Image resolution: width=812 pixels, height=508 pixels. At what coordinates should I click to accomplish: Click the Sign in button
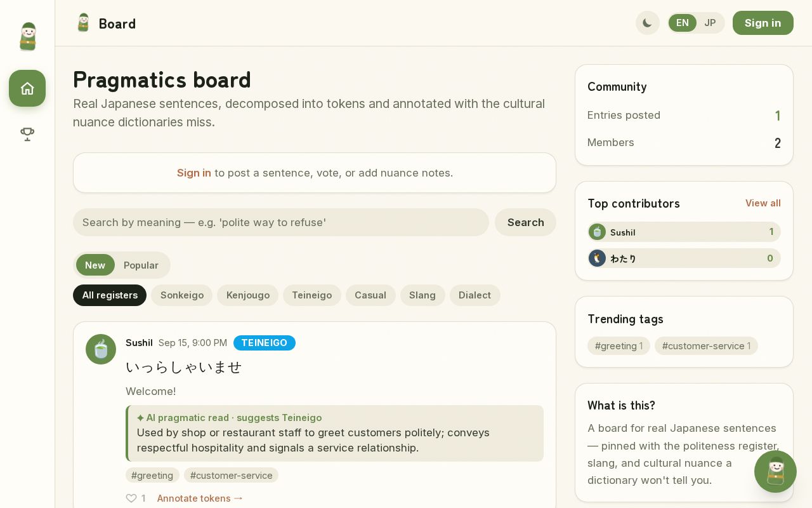point(763,23)
